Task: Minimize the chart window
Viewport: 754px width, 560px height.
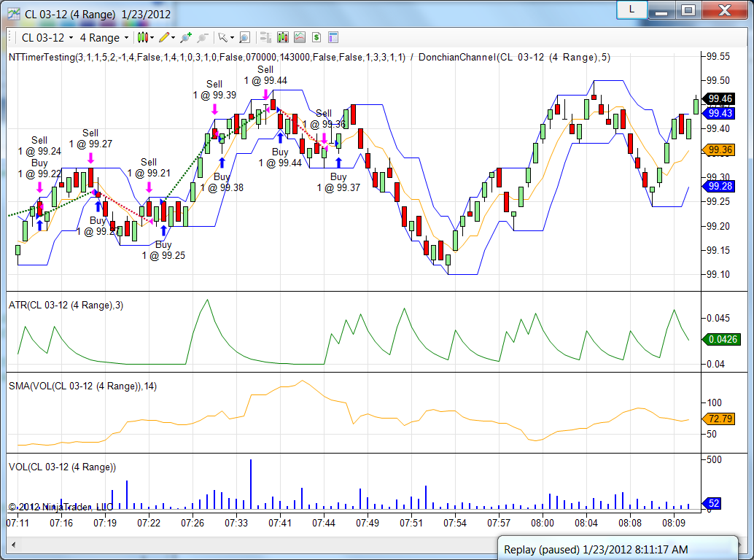Action: coord(661,9)
